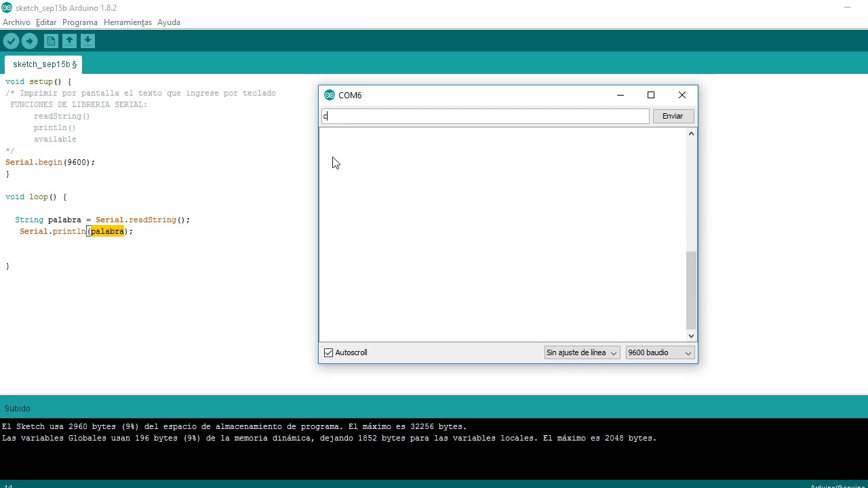This screenshot has width=868, height=488.
Task: Upload the sketch with the arrow icon
Action: pos(29,41)
